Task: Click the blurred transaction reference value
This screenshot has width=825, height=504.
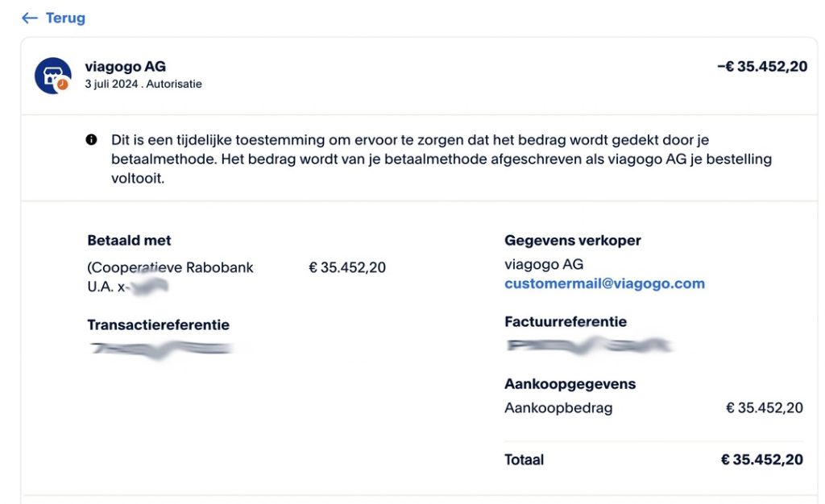Action: coord(161,349)
